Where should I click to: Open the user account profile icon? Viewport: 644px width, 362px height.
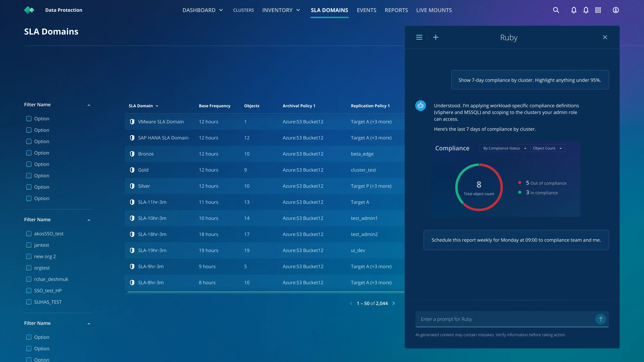coord(615,10)
